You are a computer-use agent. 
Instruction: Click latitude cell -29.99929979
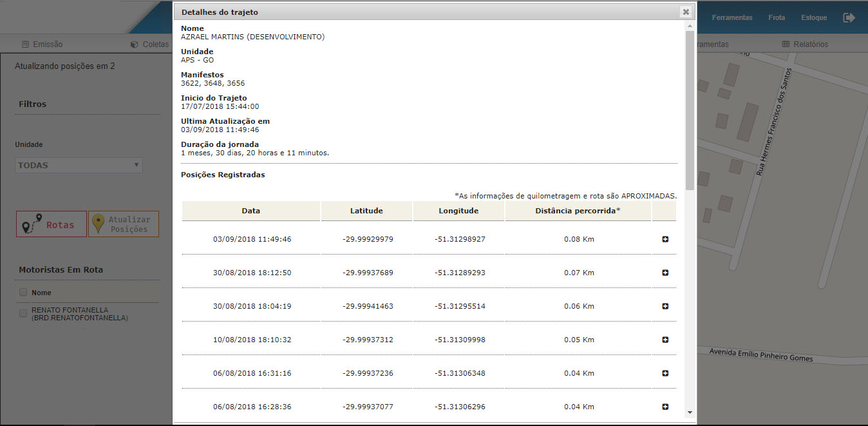pyautogui.click(x=368, y=239)
